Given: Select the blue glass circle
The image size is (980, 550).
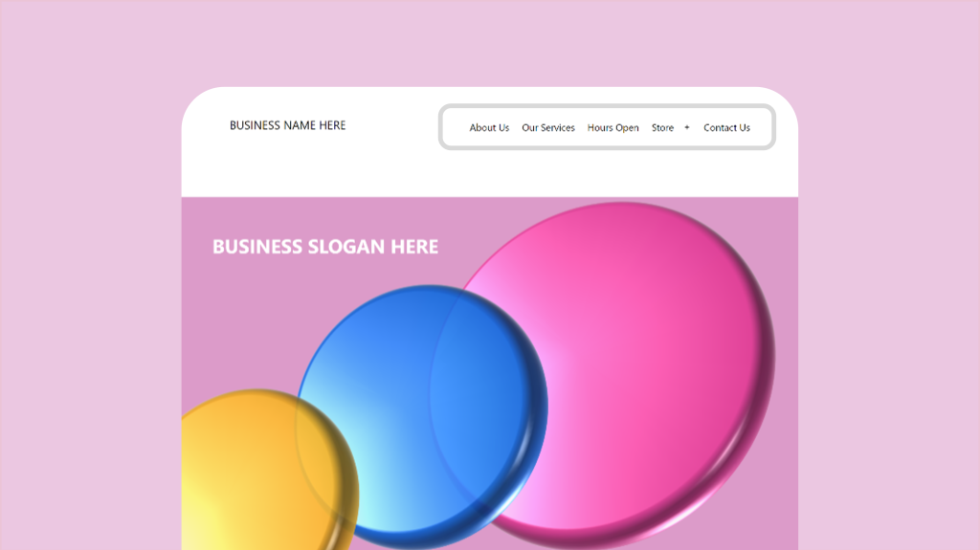Looking at the screenshot, I should pyautogui.click(x=400, y=387).
